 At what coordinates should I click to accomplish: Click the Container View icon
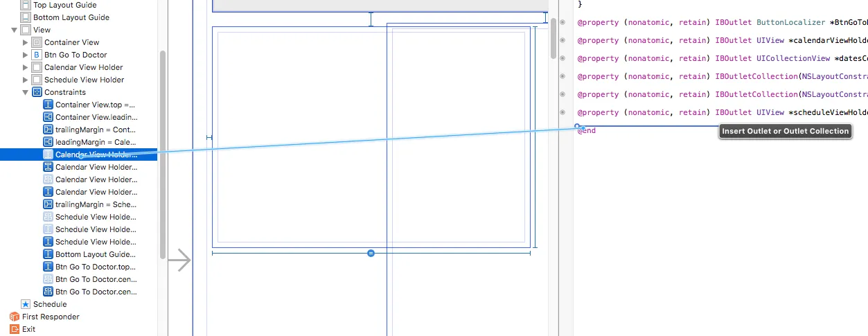point(37,42)
